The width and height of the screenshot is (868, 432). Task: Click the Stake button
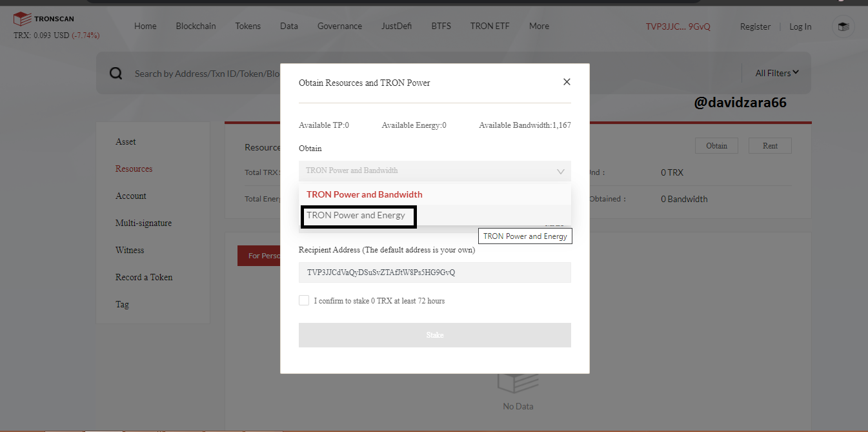click(x=435, y=335)
